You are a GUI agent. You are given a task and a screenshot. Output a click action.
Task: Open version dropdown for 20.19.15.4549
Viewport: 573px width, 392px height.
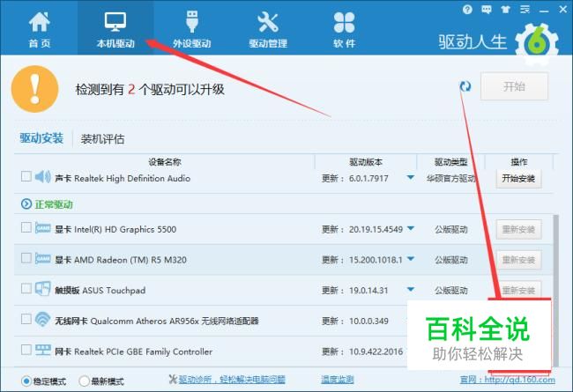click(x=411, y=228)
